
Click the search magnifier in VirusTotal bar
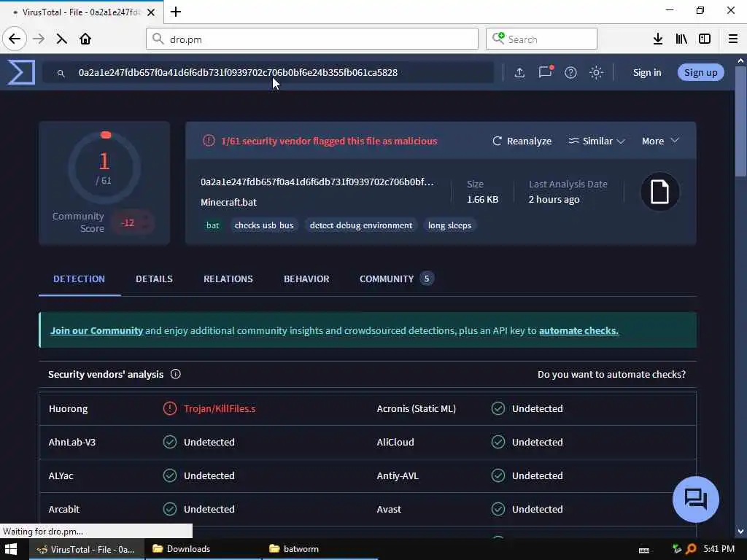[61, 74]
